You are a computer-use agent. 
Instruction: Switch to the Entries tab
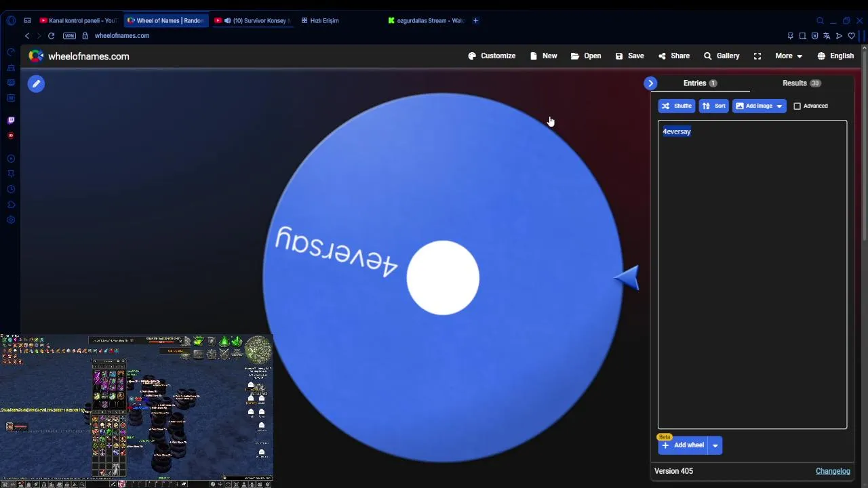click(700, 83)
